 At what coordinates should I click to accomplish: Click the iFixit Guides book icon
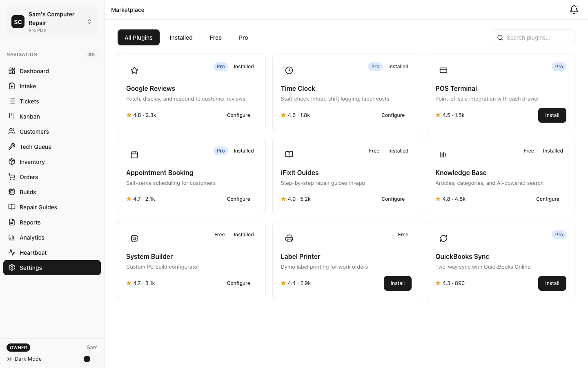[289, 155]
